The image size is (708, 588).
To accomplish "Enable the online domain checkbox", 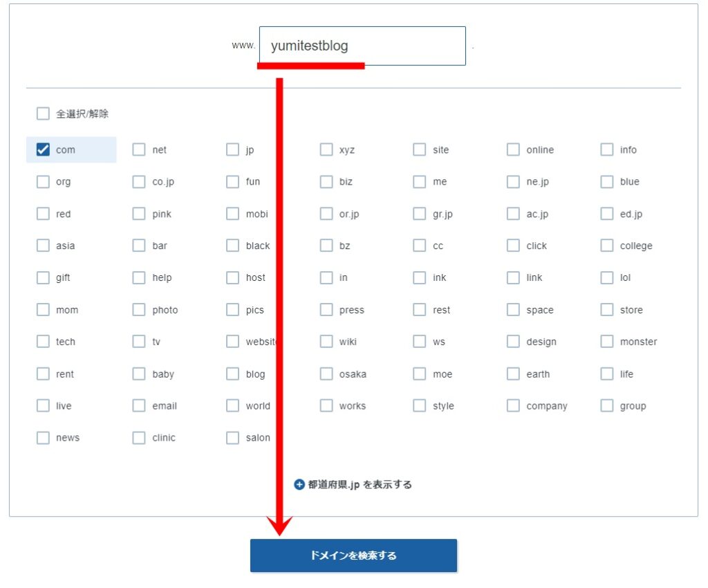I will coord(513,150).
